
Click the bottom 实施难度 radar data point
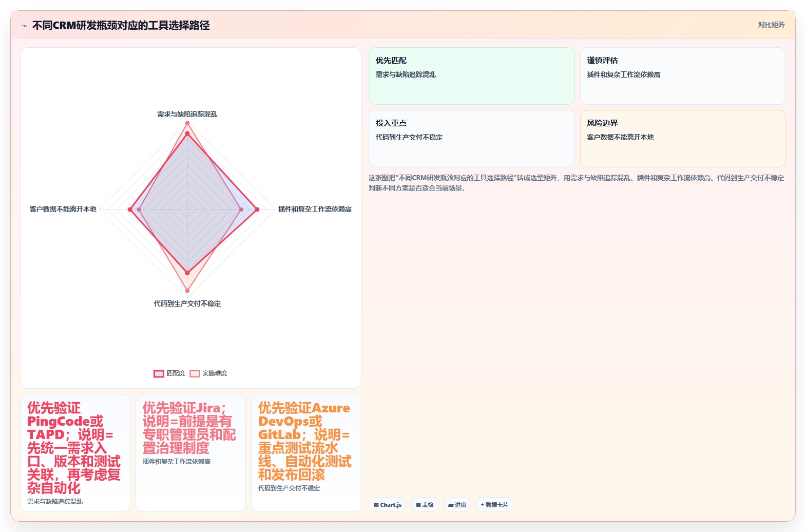[x=187, y=291]
